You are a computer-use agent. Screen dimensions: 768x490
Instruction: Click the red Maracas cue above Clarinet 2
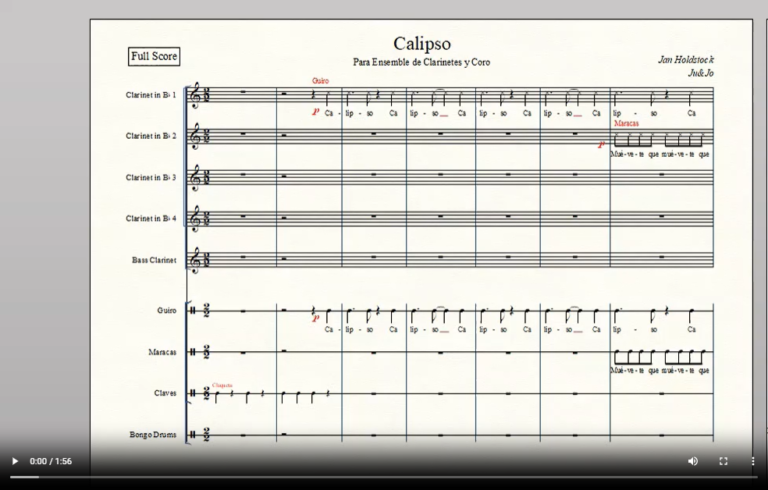626,123
